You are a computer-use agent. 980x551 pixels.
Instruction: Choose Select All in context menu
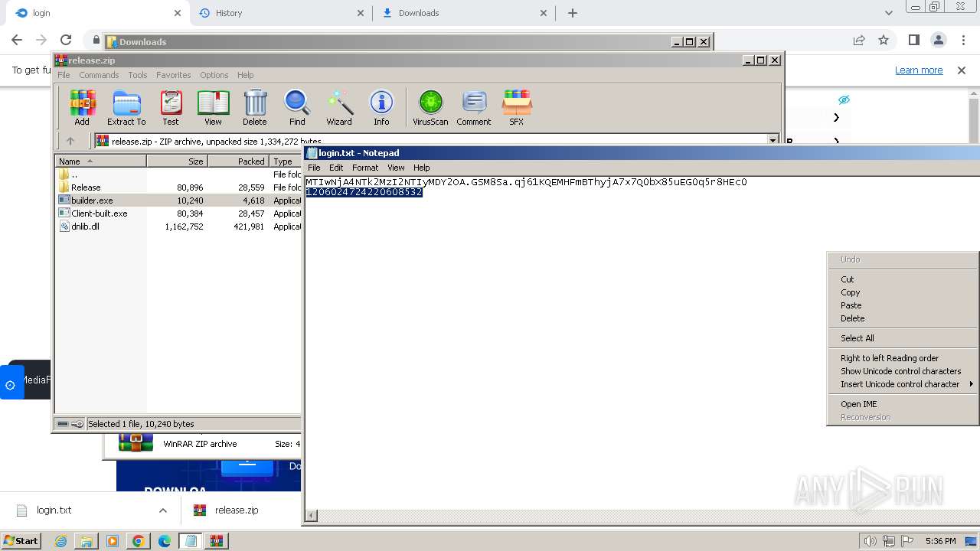coord(857,338)
